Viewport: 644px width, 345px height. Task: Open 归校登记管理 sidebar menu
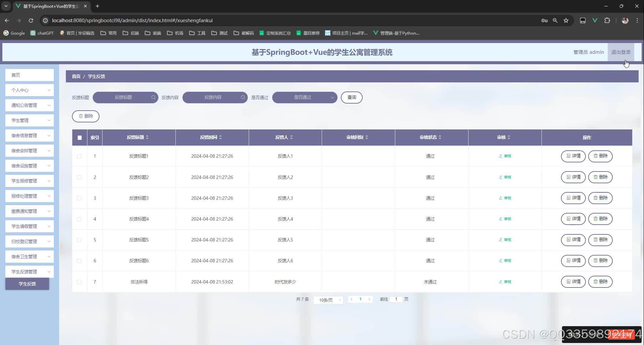(x=30, y=241)
